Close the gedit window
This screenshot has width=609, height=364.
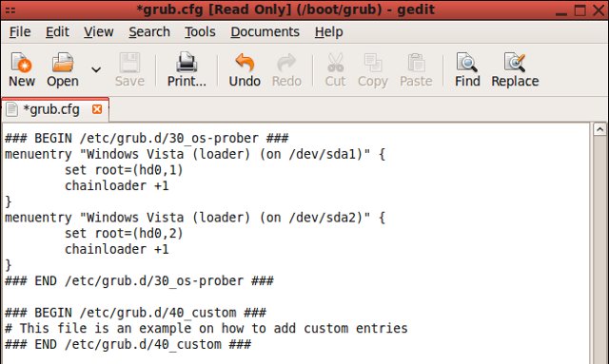(599, 10)
